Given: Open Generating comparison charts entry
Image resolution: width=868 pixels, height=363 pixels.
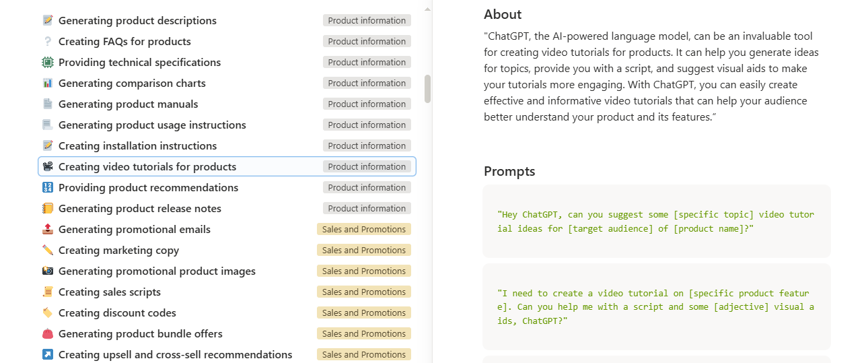Looking at the screenshot, I should (132, 83).
